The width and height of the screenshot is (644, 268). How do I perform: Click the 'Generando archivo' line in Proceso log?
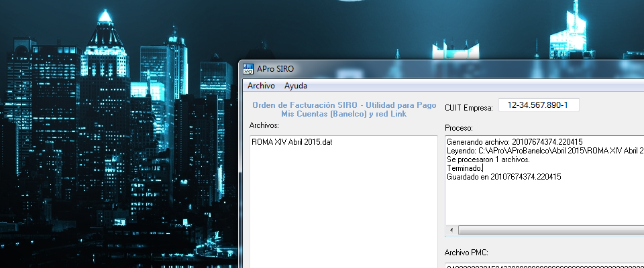(x=514, y=142)
